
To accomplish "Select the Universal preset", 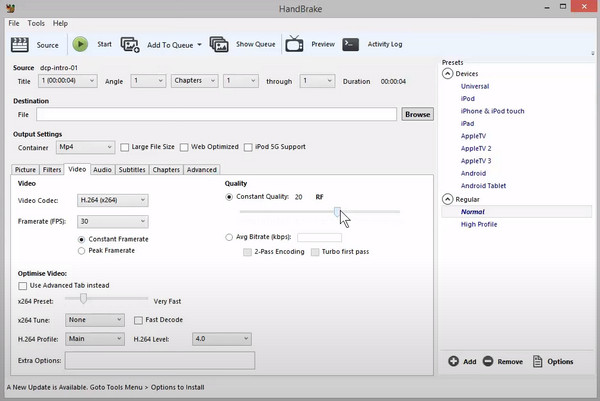I will 475,86.
